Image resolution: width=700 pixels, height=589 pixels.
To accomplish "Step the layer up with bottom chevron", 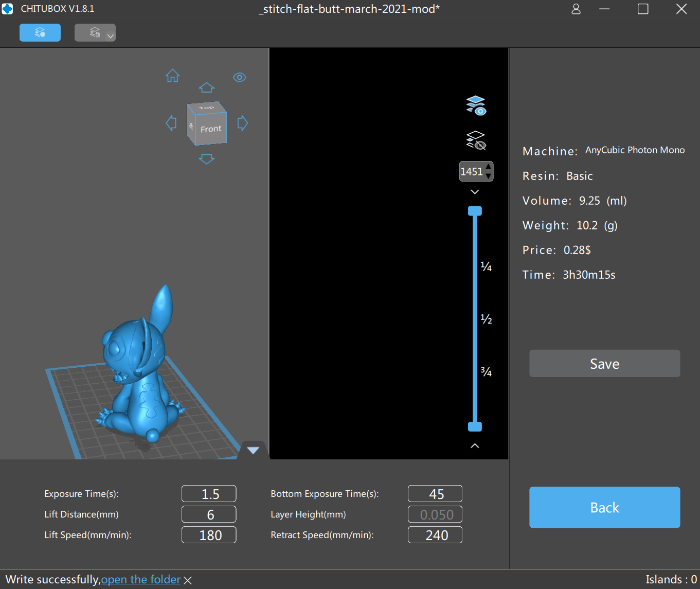I will [475, 445].
